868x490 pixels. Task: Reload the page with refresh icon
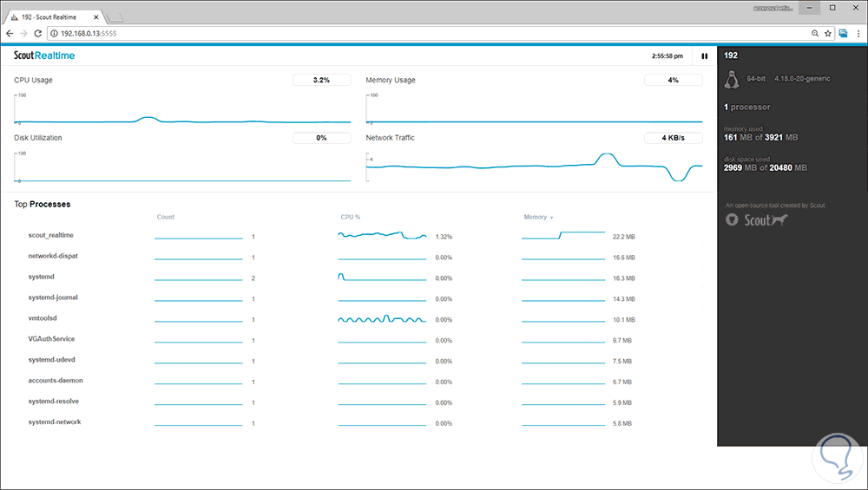pyautogui.click(x=37, y=33)
